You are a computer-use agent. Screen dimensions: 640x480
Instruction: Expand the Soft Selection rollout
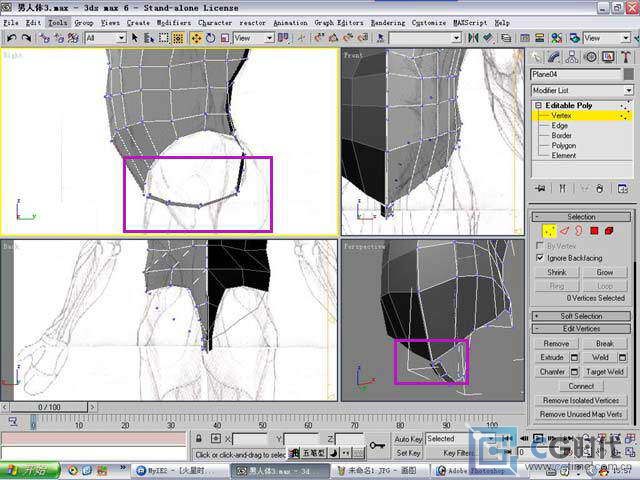point(581,316)
